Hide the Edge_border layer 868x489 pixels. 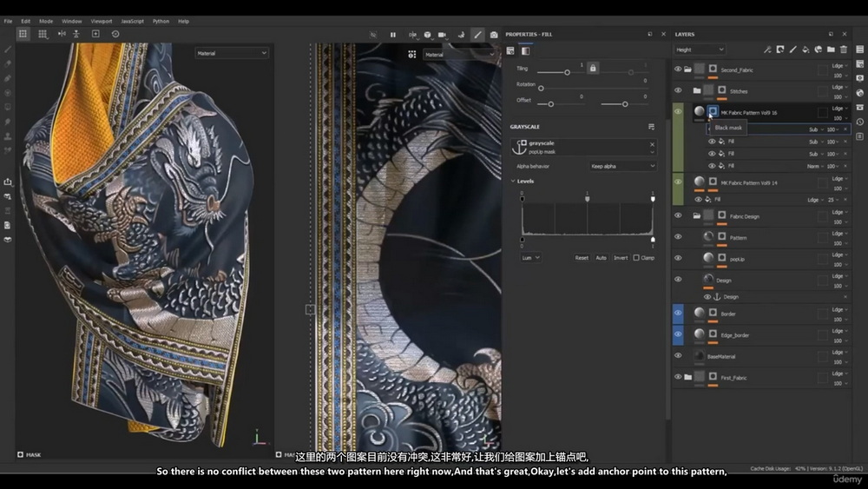[678, 334]
